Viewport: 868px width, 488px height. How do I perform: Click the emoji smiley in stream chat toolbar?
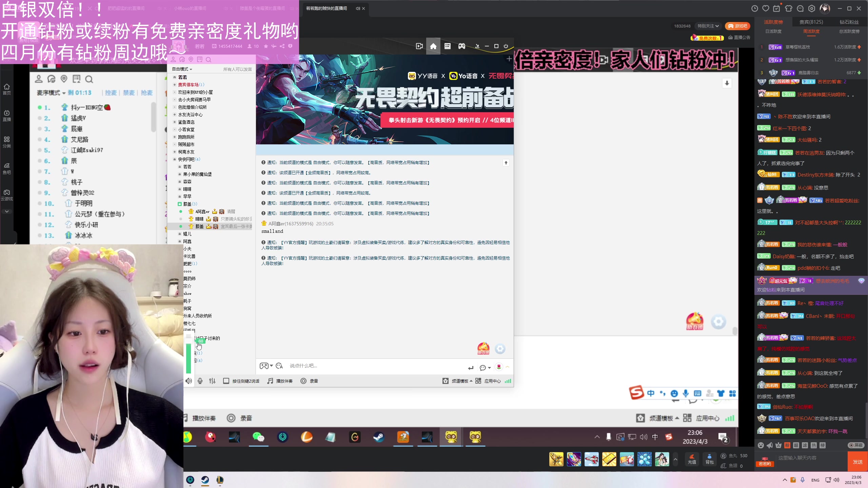click(x=761, y=445)
